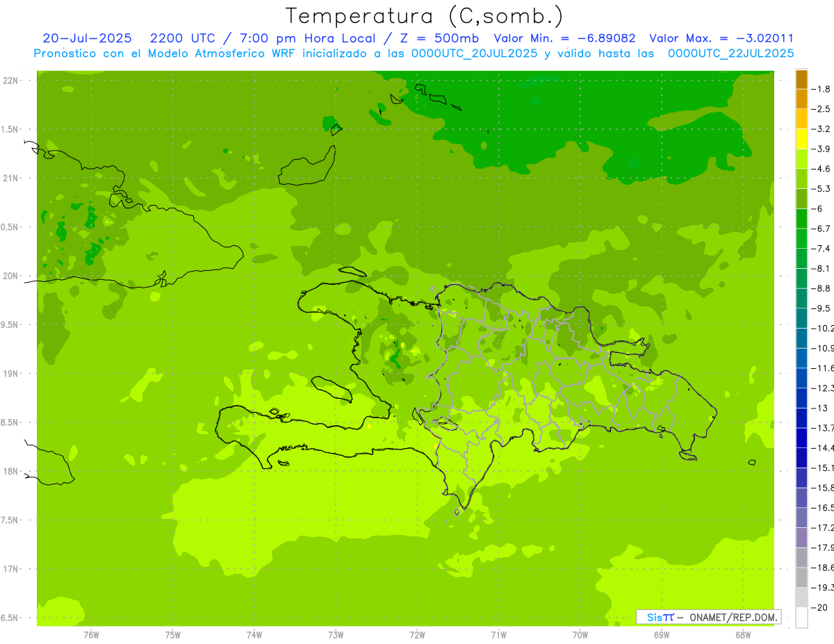Click the yellow swatch between -3.2 and -3.9
834x644 pixels.
click(x=801, y=139)
